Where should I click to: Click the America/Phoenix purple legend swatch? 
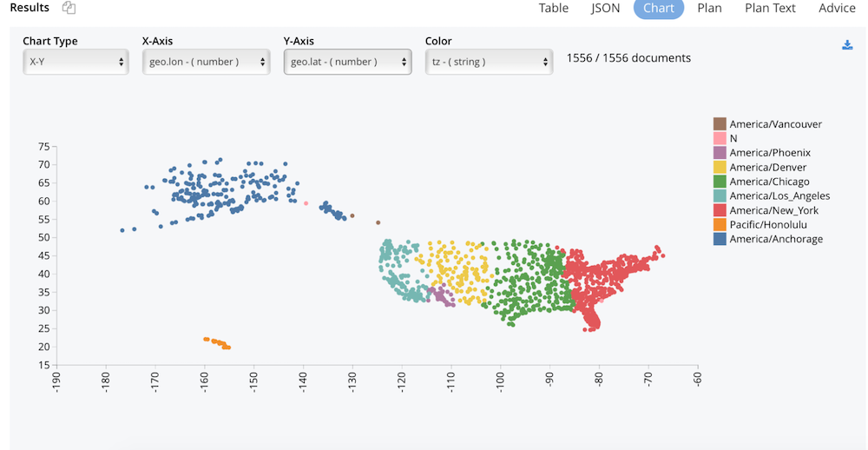point(720,152)
